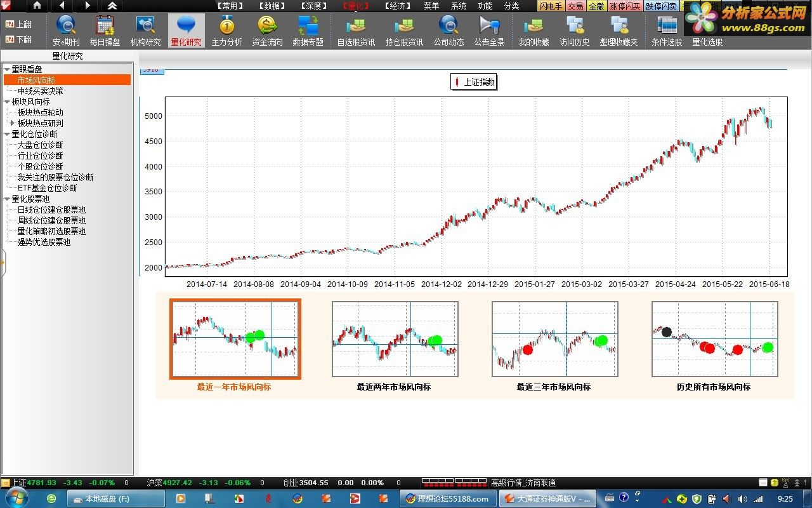This screenshot has height=508, width=812.
Task: Open the 系统 menu
Action: (458, 6)
